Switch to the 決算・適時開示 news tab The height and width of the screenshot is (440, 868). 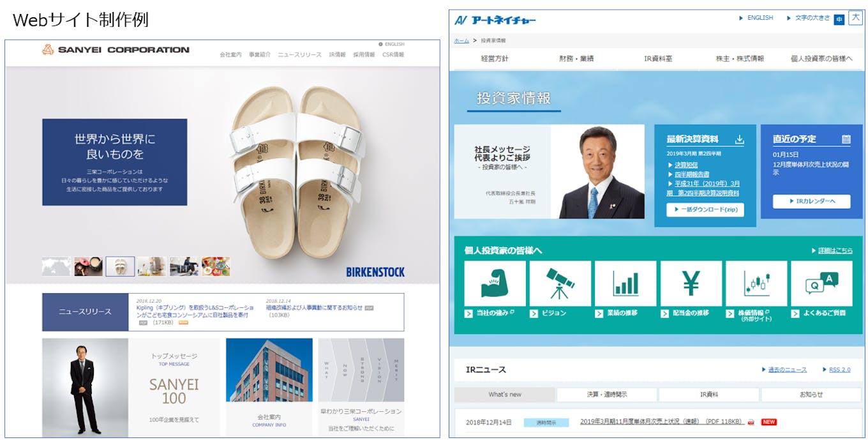pyautogui.click(x=606, y=395)
